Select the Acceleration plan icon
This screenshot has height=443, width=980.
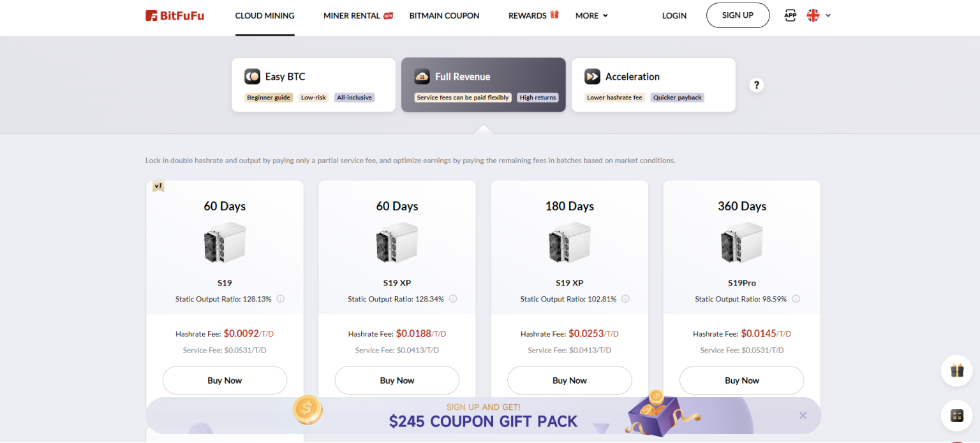(x=592, y=76)
